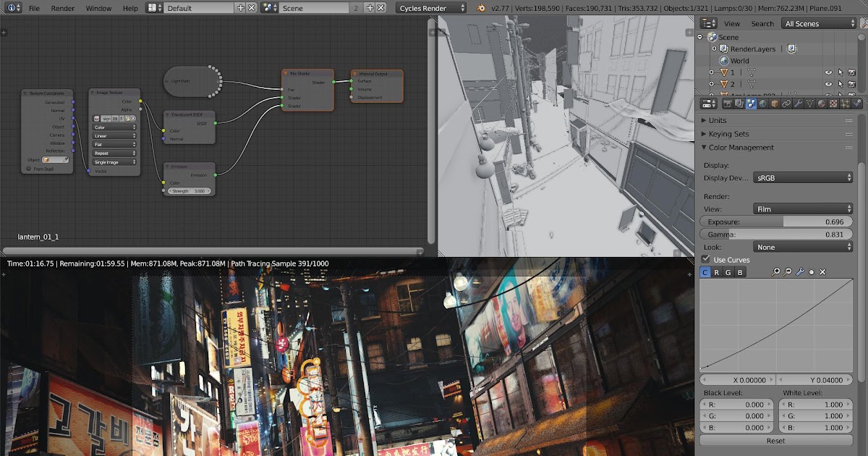The height and width of the screenshot is (456, 868).
Task: Delete the Default screen layout
Action: (x=251, y=8)
